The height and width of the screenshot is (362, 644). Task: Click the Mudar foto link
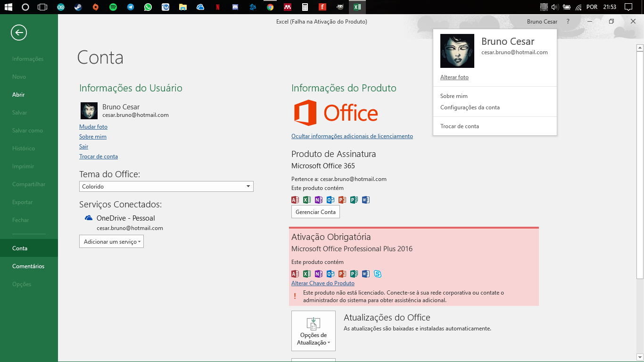tap(93, 127)
